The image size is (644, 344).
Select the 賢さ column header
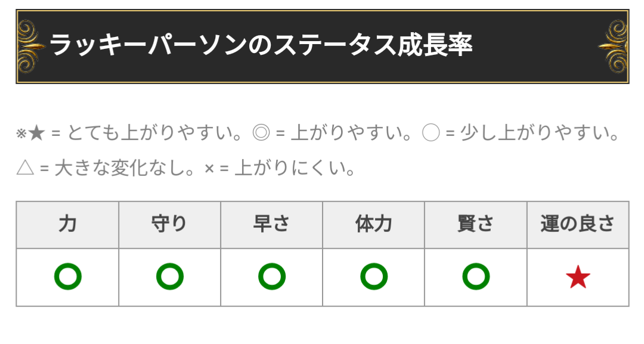[x=476, y=225]
